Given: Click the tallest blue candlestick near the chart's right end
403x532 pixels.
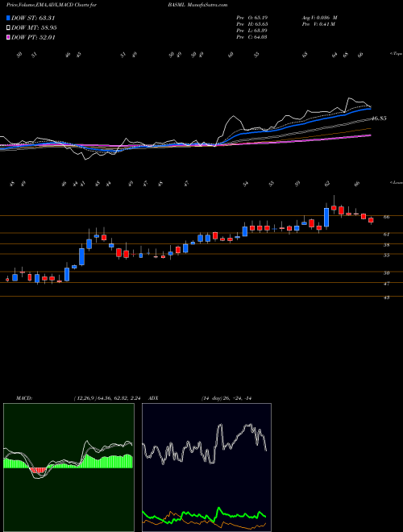Looking at the screenshot, I should (326, 217).
